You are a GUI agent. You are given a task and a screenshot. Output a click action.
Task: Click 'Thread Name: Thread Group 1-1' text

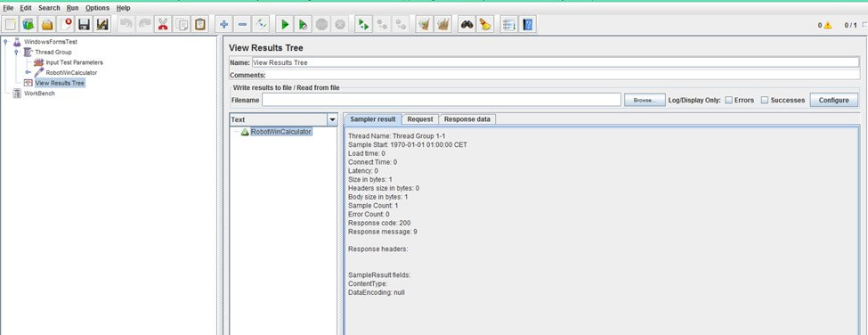point(396,136)
